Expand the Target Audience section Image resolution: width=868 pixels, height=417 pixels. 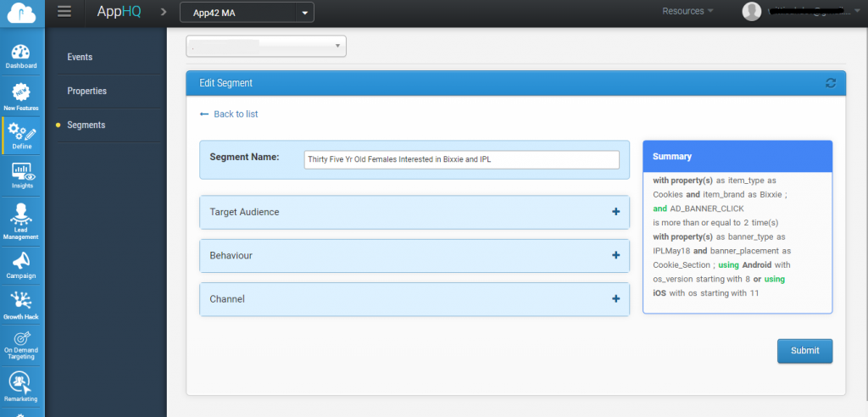[615, 212]
